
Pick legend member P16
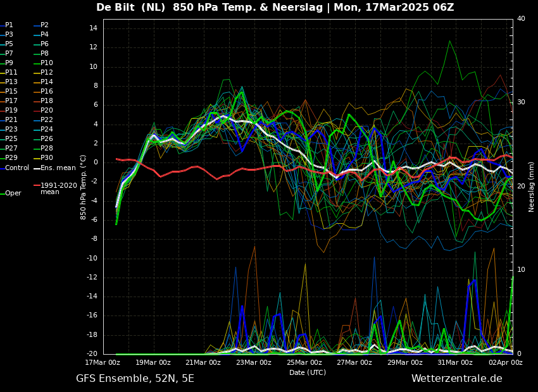click(x=43, y=91)
